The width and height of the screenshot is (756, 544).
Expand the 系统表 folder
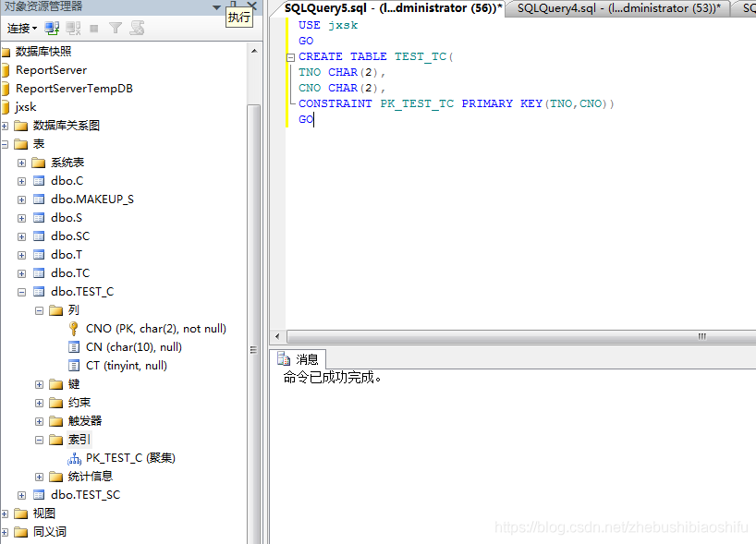pyautogui.click(x=21, y=163)
